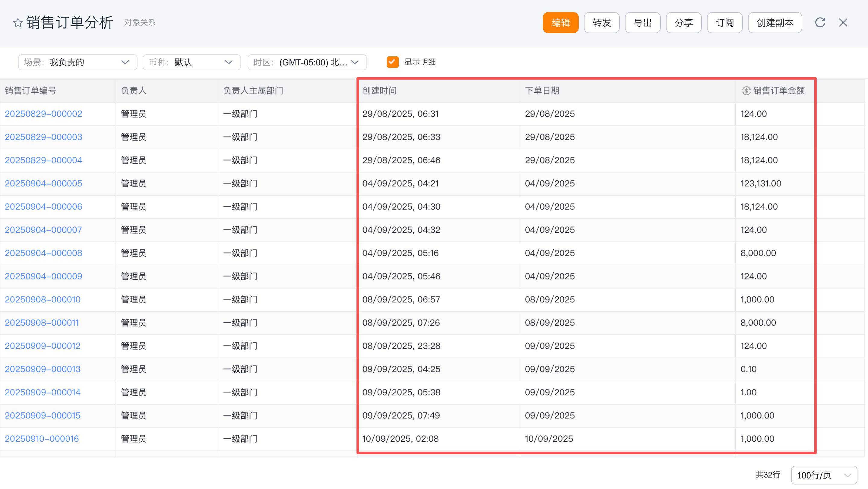Close the report with the X icon
The width and height of the screenshot is (868, 489).
coord(843,23)
